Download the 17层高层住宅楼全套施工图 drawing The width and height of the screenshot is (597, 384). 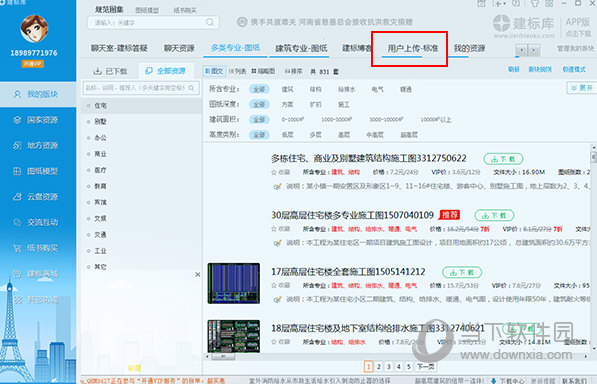pyautogui.click(x=462, y=272)
